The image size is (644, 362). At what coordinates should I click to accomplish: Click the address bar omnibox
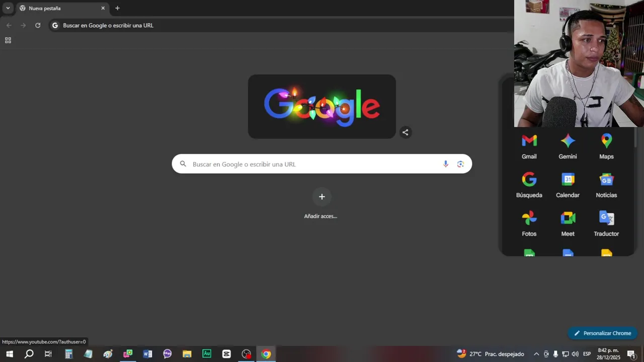[x=282, y=25]
